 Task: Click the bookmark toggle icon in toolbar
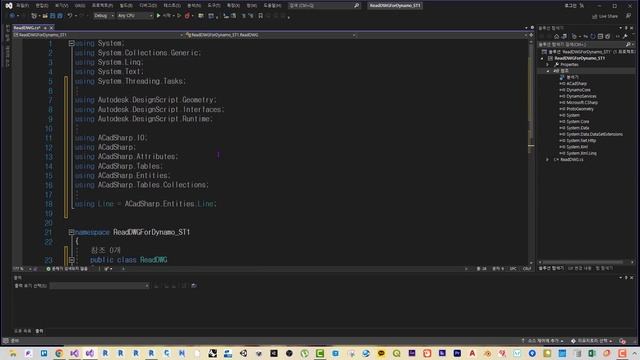click(x=260, y=16)
